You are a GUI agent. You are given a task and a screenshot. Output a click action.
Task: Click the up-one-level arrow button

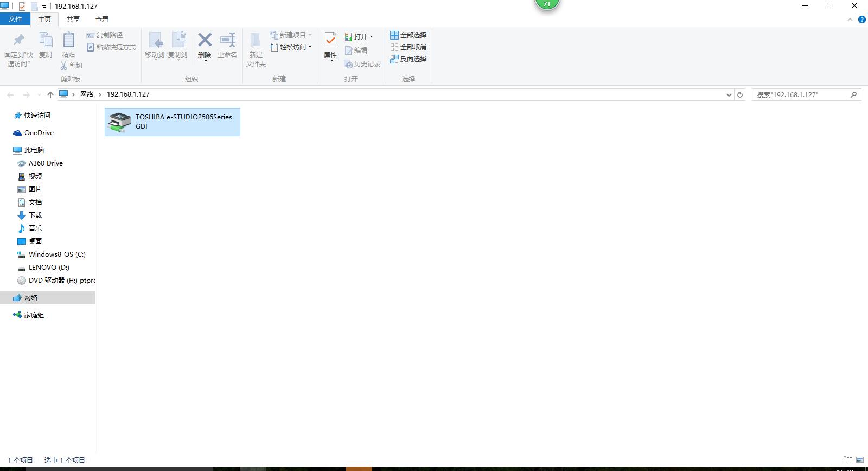click(x=50, y=94)
